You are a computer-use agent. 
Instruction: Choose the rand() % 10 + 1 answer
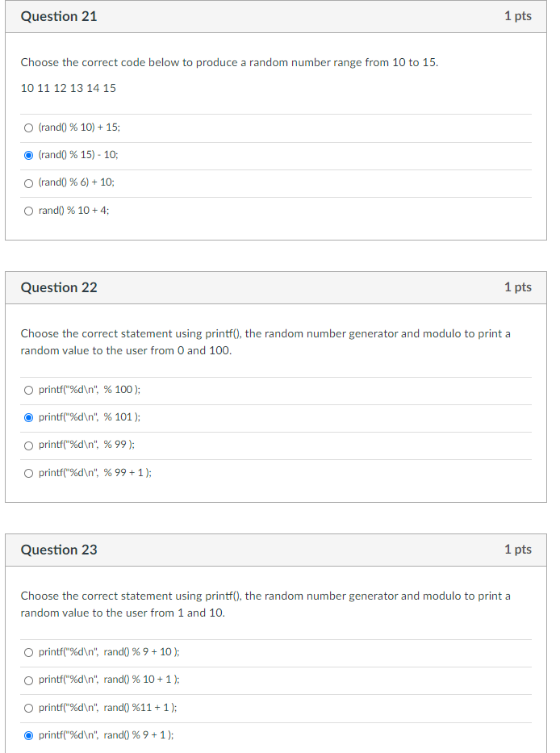29,680
